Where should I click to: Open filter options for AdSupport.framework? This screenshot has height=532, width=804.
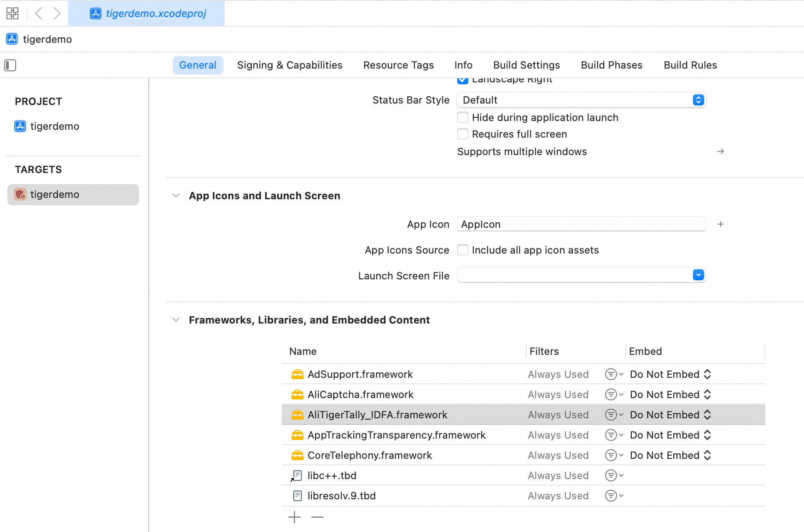pyautogui.click(x=614, y=374)
